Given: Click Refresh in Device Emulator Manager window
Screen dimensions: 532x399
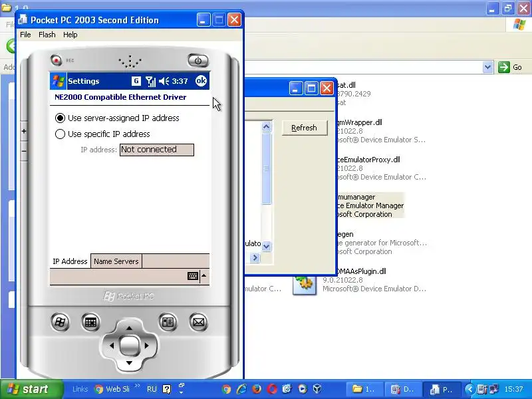Looking at the screenshot, I should click(305, 128).
